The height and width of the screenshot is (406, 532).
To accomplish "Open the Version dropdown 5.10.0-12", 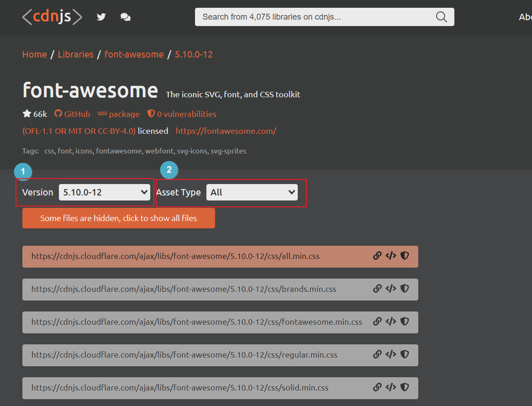I will tap(105, 192).
